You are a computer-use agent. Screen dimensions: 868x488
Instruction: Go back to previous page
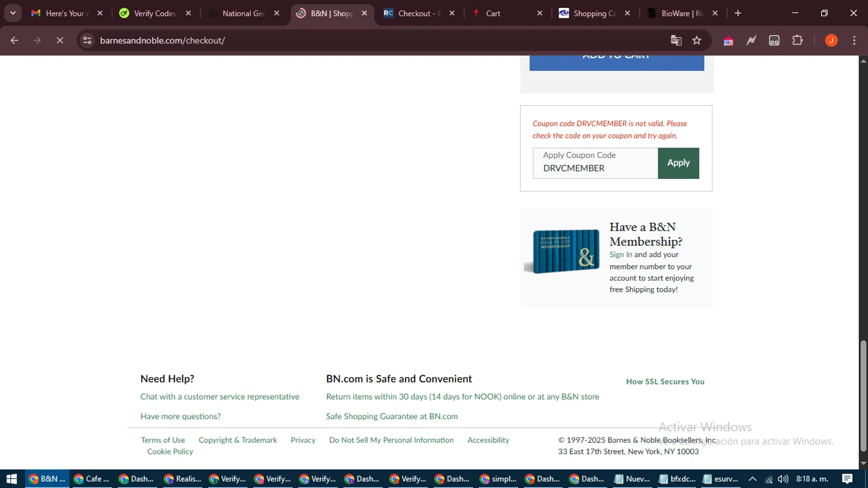[x=14, y=41]
